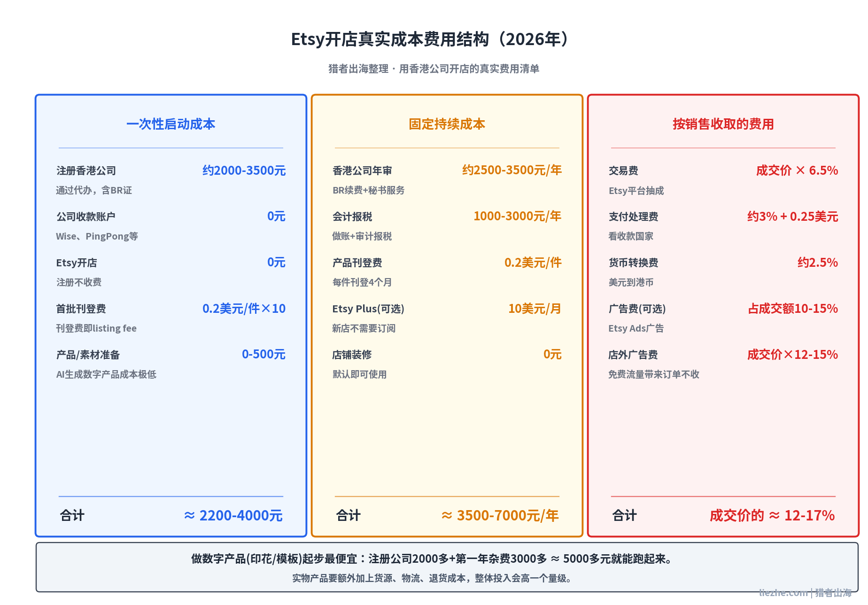Click the note '做账+审计报税'
Viewport: 868px width, 605px height.
click(x=362, y=236)
